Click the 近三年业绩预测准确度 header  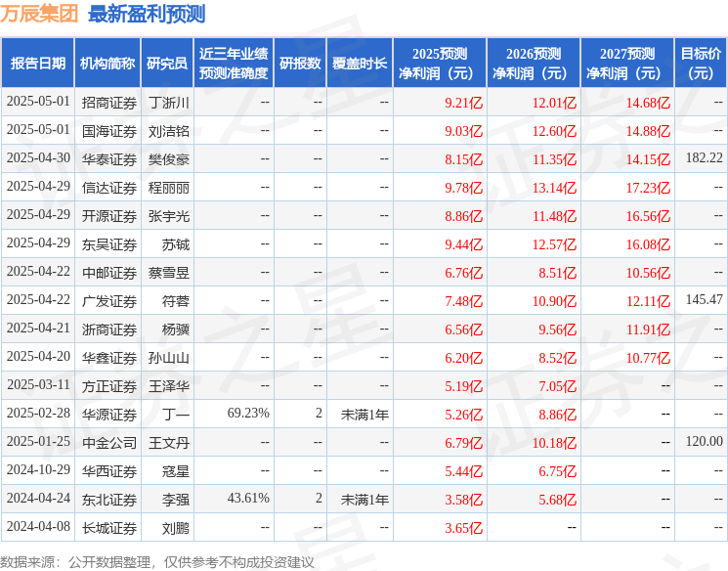click(234, 64)
